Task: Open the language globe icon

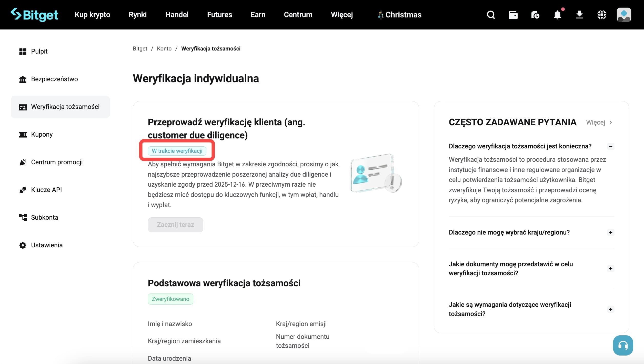Action: pos(602,15)
